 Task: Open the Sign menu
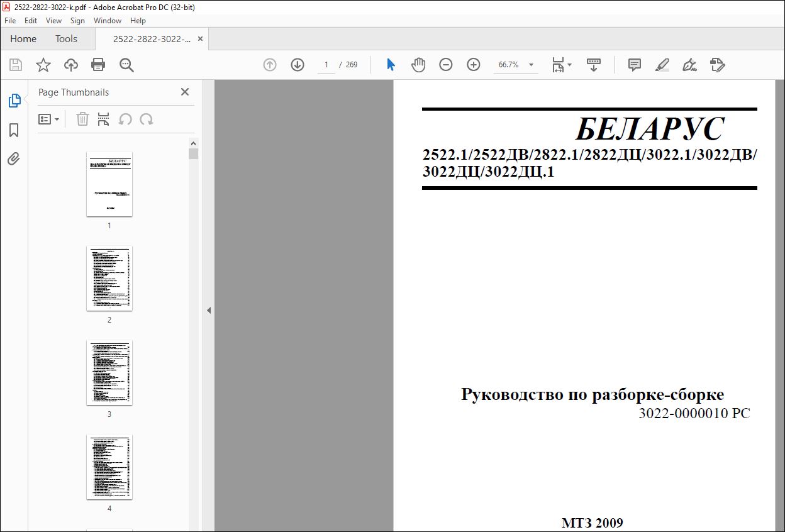(77, 21)
